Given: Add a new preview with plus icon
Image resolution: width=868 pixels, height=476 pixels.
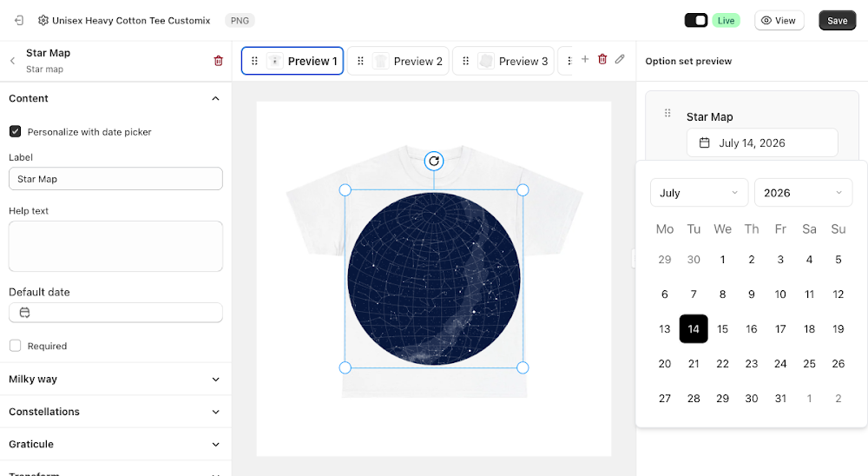Looking at the screenshot, I should pyautogui.click(x=584, y=59).
